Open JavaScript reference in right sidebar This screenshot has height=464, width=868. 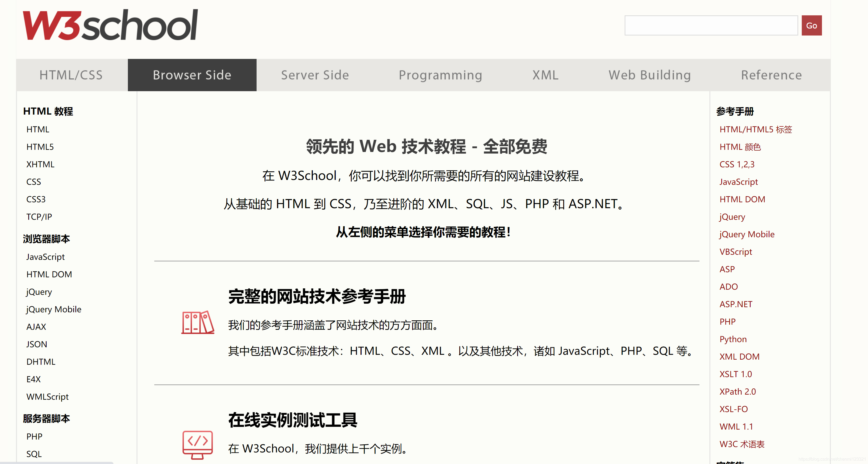coord(738,182)
